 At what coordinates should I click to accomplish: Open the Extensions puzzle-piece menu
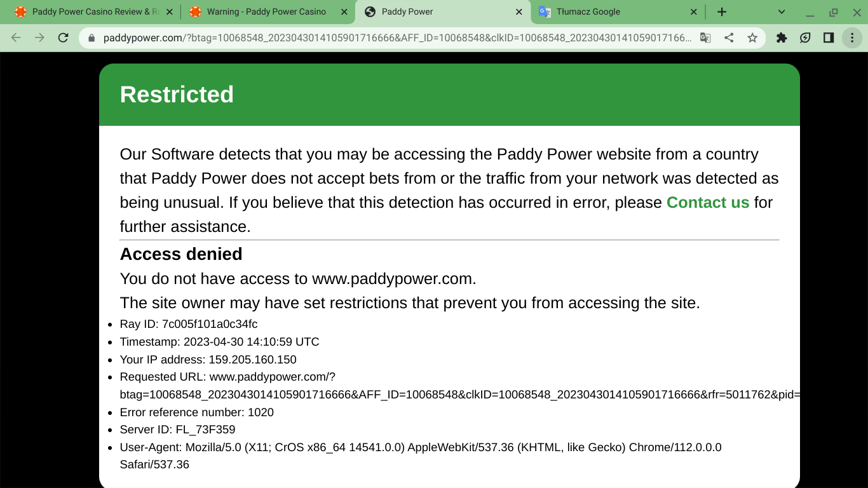[x=782, y=38]
